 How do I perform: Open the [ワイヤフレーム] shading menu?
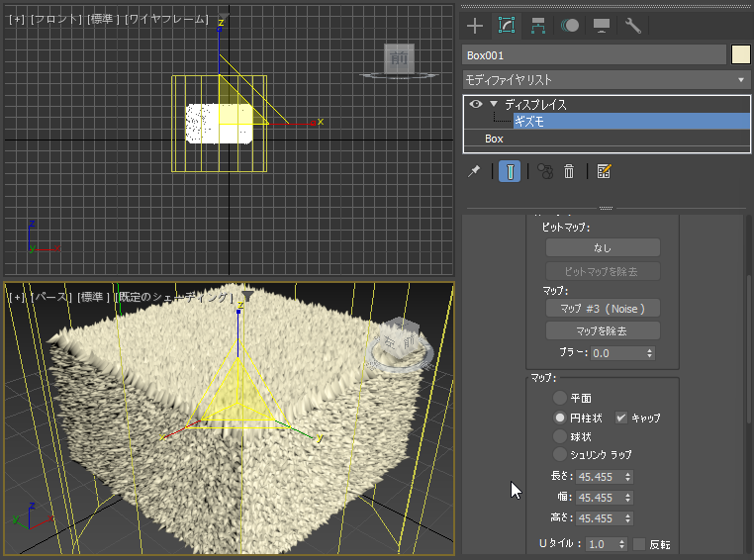click(166, 19)
